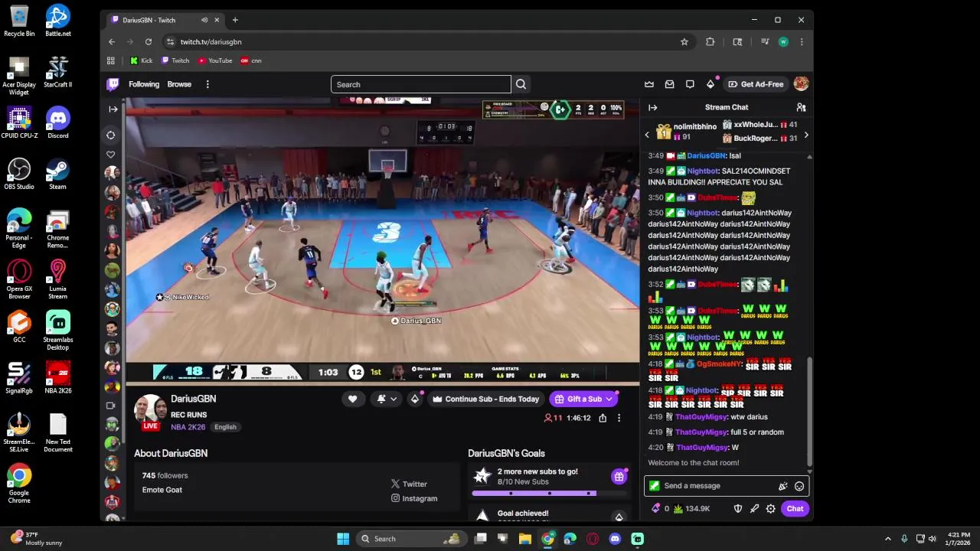Viewport: 980px width, 551px height.
Task: Open the Bits icon next to 0 balance
Action: [655, 508]
